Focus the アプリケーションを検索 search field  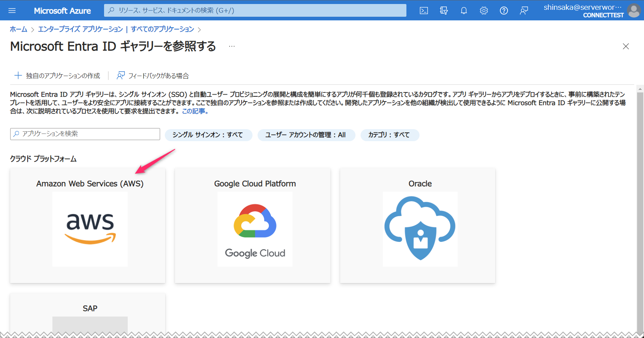85,134
